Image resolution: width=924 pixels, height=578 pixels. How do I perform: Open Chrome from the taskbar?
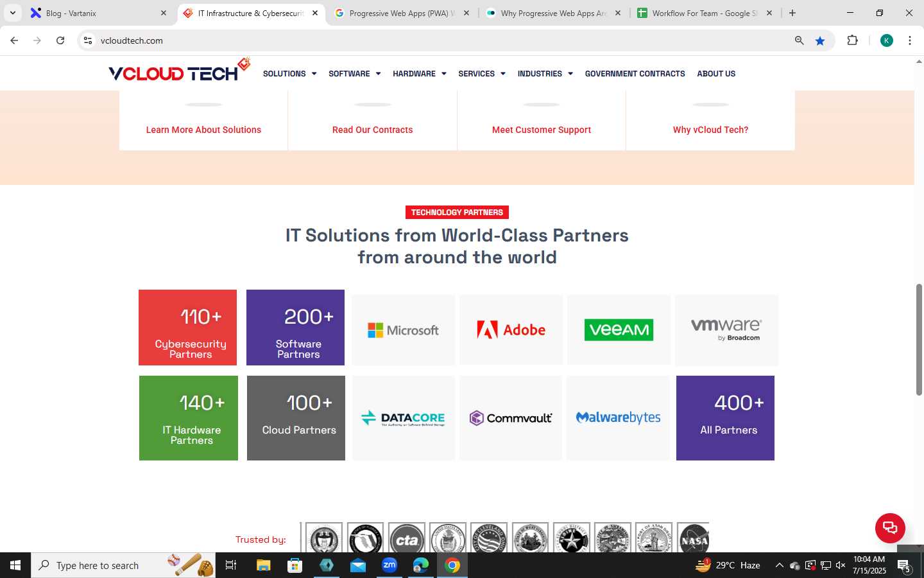(452, 565)
